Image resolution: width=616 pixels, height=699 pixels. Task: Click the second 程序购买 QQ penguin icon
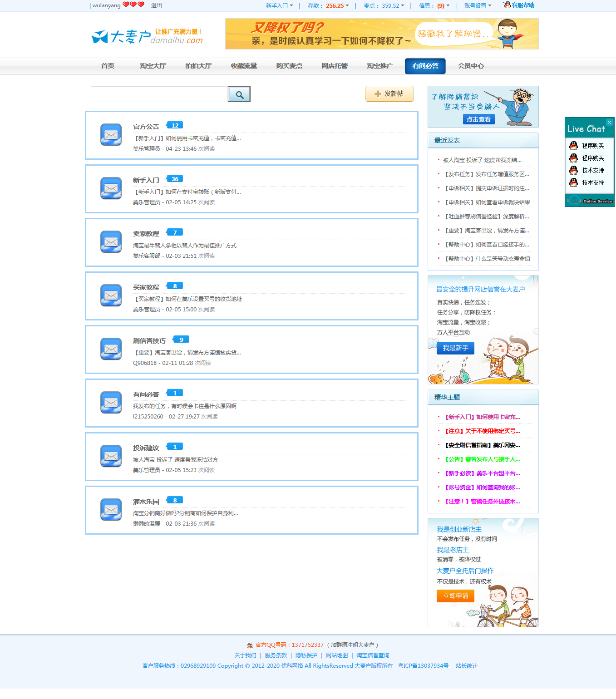tap(573, 158)
